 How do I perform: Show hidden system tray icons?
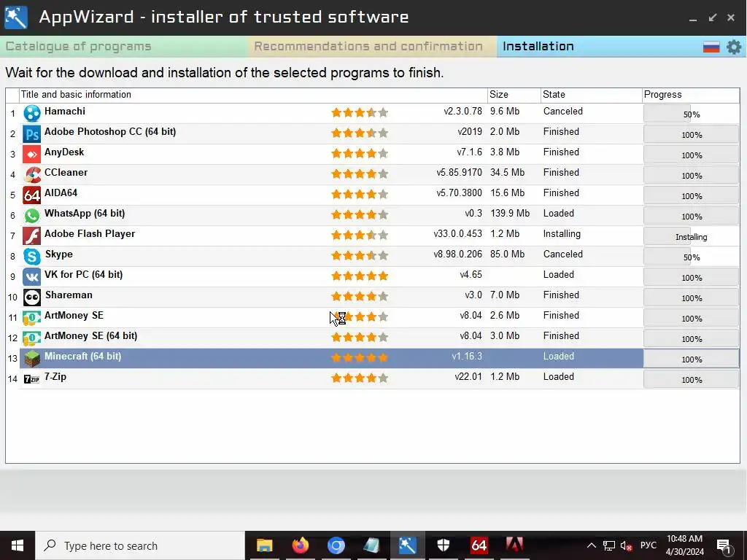pos(591,545)
